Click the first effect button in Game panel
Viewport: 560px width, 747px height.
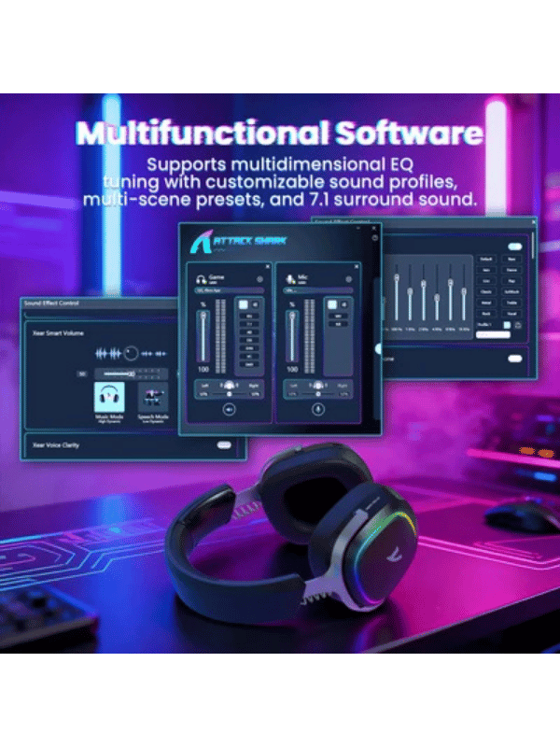(x=249, y=316)
